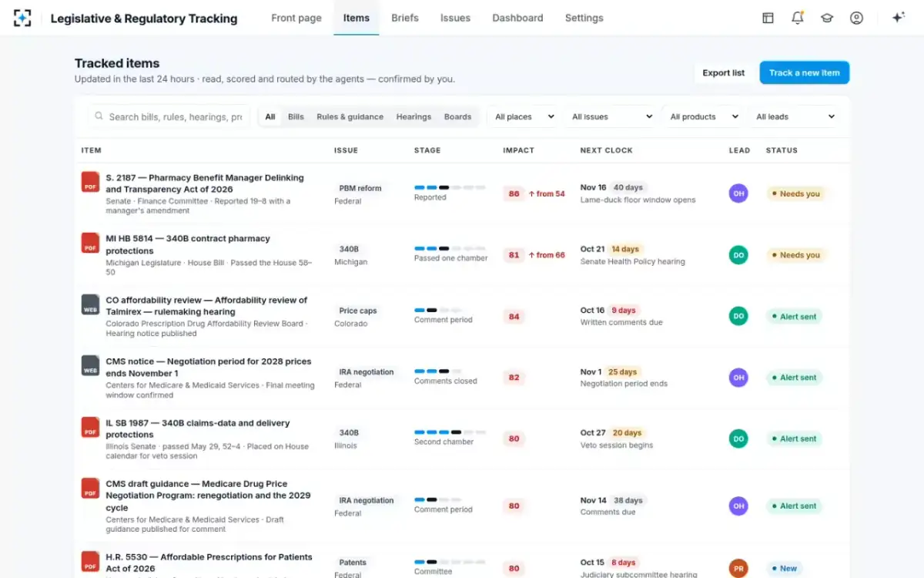This screenshot has height=578, width=924.
Task: Click the stage progress bar for S. 2187
Action: click(450, 187)
